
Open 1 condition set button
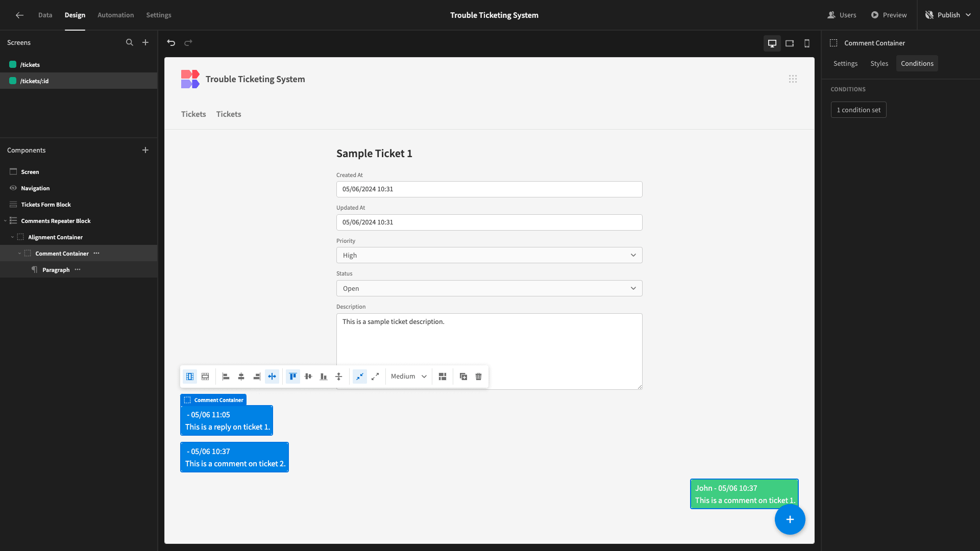point(859,110)
